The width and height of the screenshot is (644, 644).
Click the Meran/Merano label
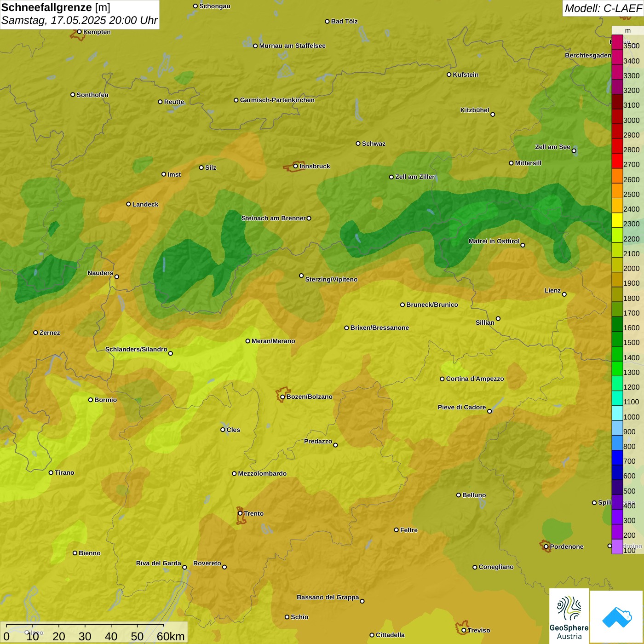[x=274, y=341]
